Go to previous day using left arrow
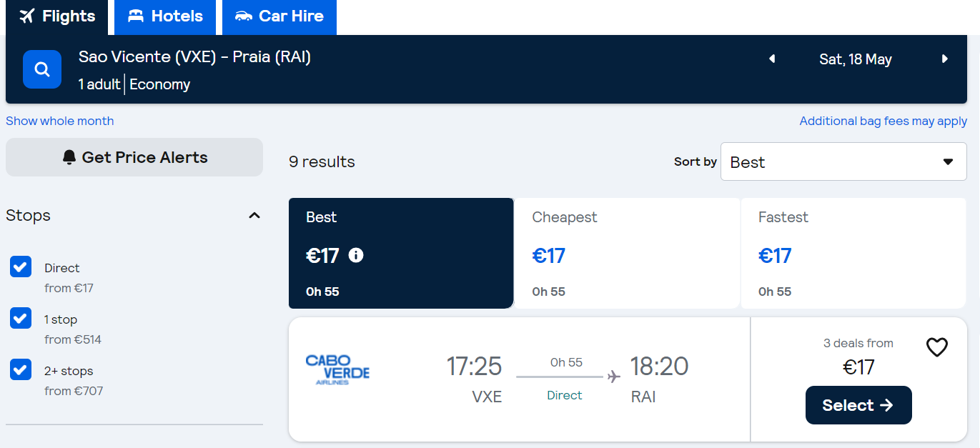Viewport: 980px width, 448px height. [772, 59]
